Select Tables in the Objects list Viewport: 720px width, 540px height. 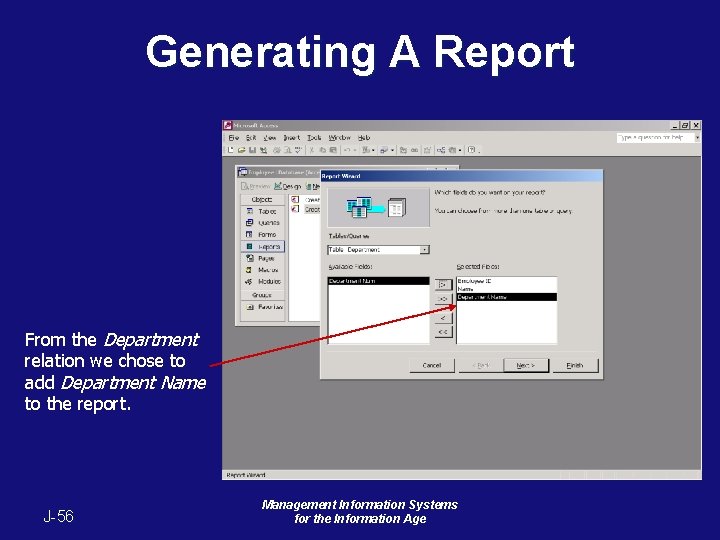[x=263, y=211]
